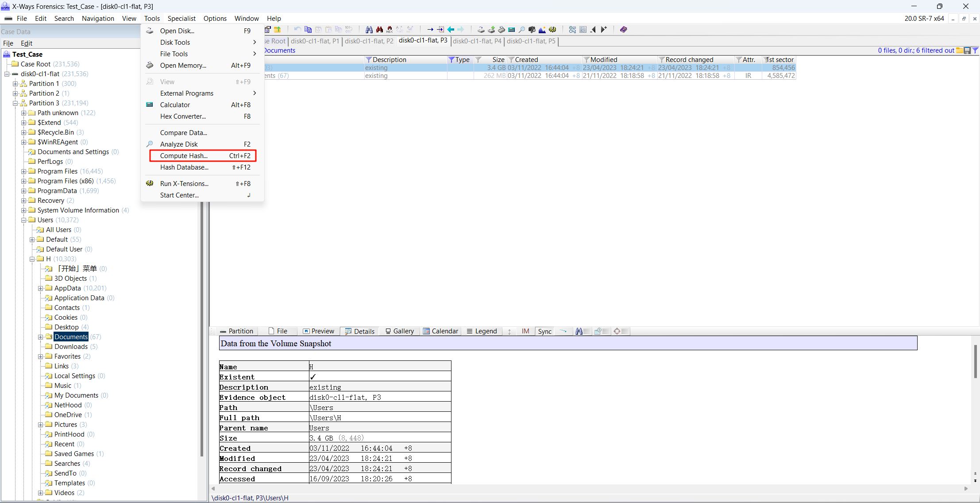This screenshot has height=503, width=980.
Task: Click the 1st sector column header
Action: coord(779,60)
